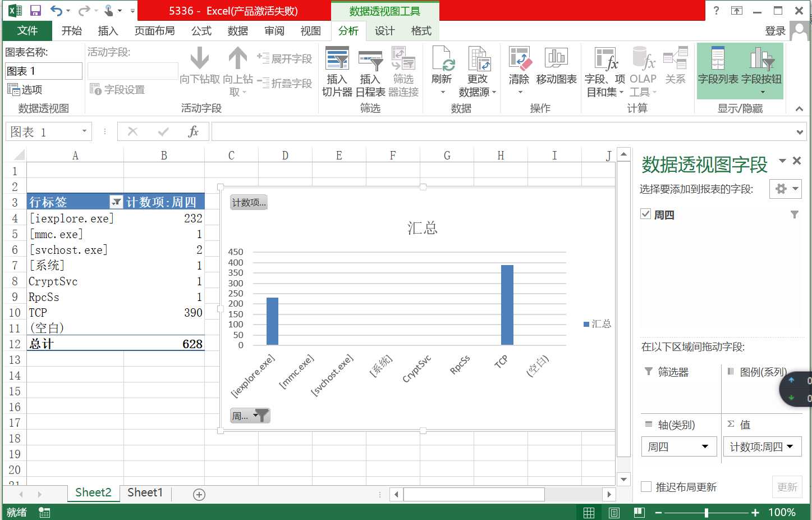Screen dimensions: 812x520
Task: Open 周四 axis field dropdown in pane
Action: pyautogui.click(x=705, y=447)
